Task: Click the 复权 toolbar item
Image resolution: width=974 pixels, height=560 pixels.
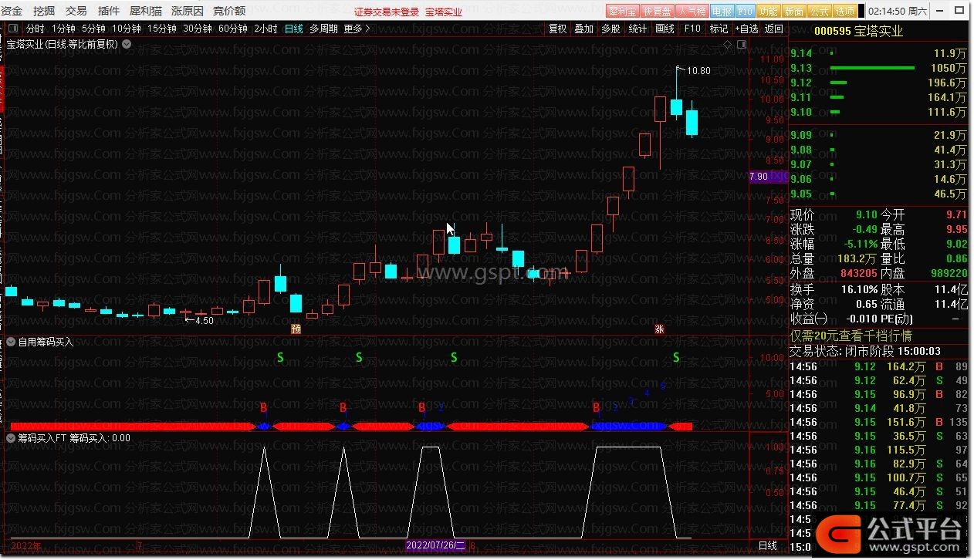Action: [x=557, y=29]
